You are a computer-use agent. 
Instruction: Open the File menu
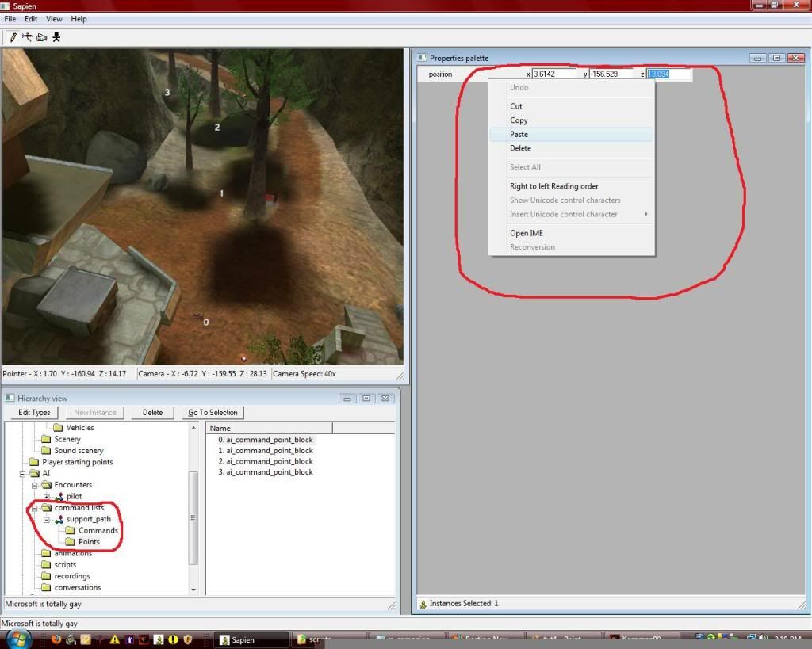coord(10,19)
